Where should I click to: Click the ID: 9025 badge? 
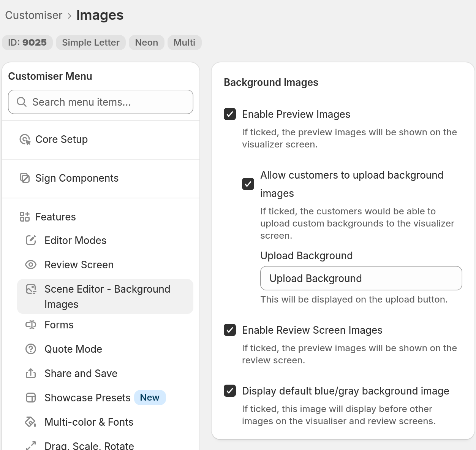click(x=27, y=42)
